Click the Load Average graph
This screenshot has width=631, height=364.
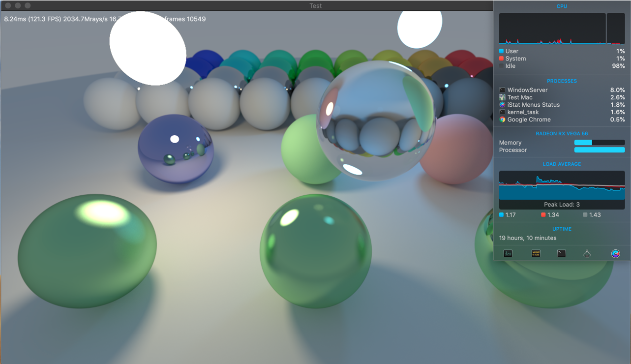point(562,186)
